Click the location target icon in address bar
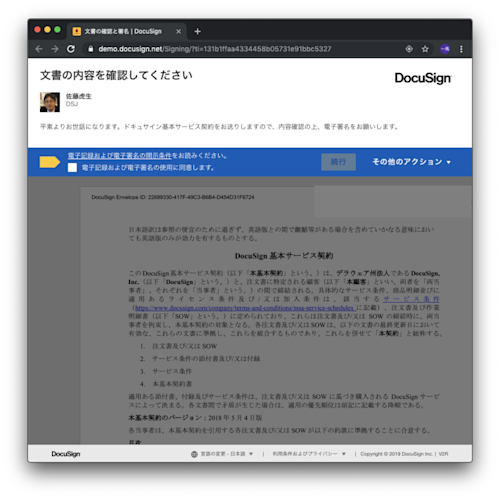The width and height of the screenshot is (500, 499). pos(409,49)
